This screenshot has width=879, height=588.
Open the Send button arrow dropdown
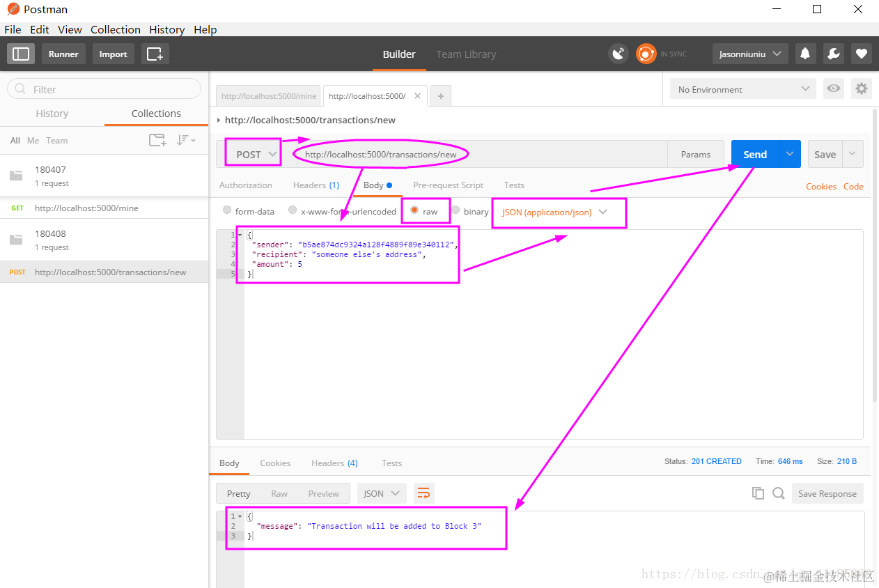(x=789, y=154)
